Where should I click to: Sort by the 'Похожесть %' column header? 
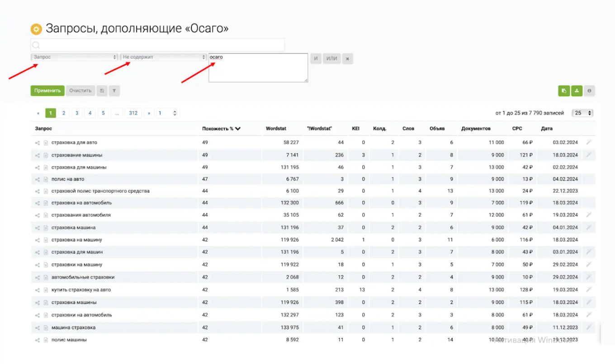[221, 129]
